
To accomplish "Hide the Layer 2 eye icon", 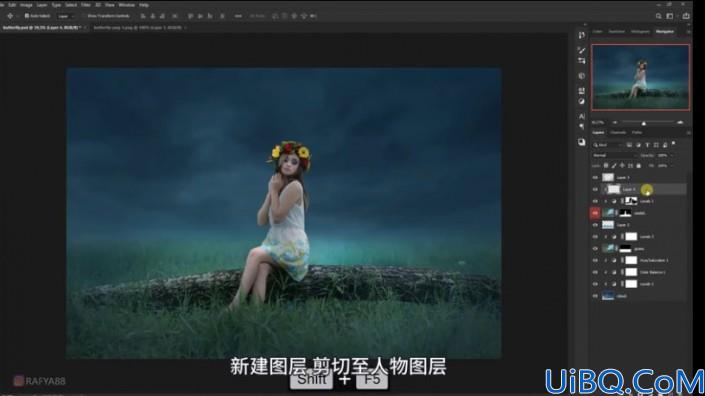I will click(595, 225).
